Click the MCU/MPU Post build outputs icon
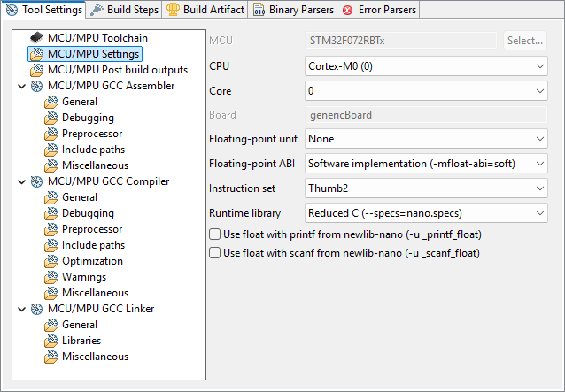 coord(36,70)
